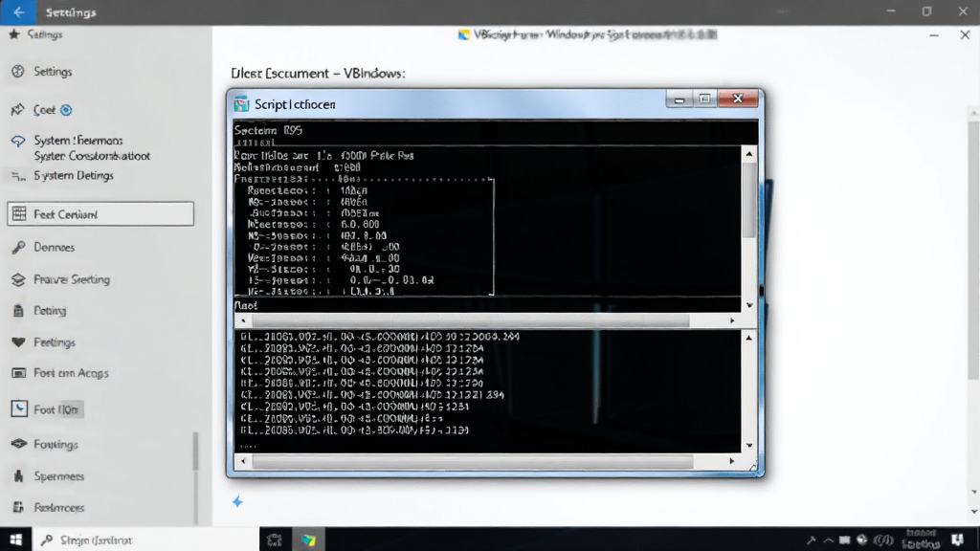Click the task view icon on the taskbar
Screen dimensions: 980x551
275,540
